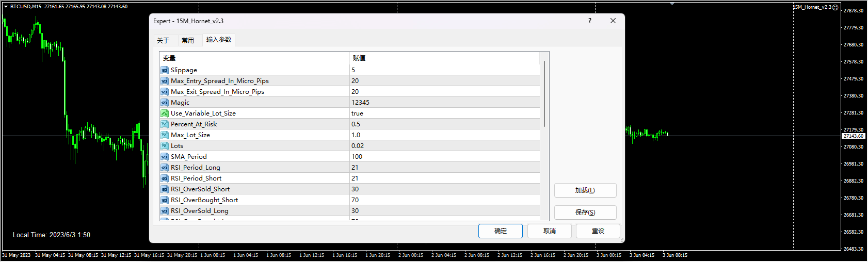868x262 pixels.
Task: Click the 确定 button
Action: coord(501,231)
